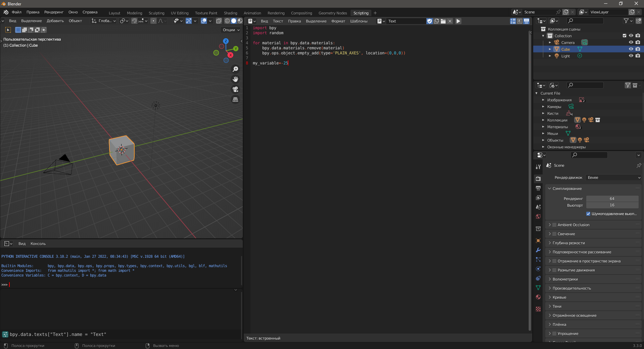Unlink the Text datablock with X icon

click(x=450, y=21)
